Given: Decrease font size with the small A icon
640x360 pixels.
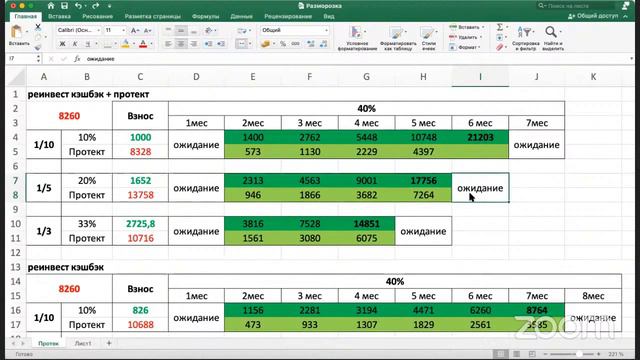Looking at the screenshot, I should [147, 30].
